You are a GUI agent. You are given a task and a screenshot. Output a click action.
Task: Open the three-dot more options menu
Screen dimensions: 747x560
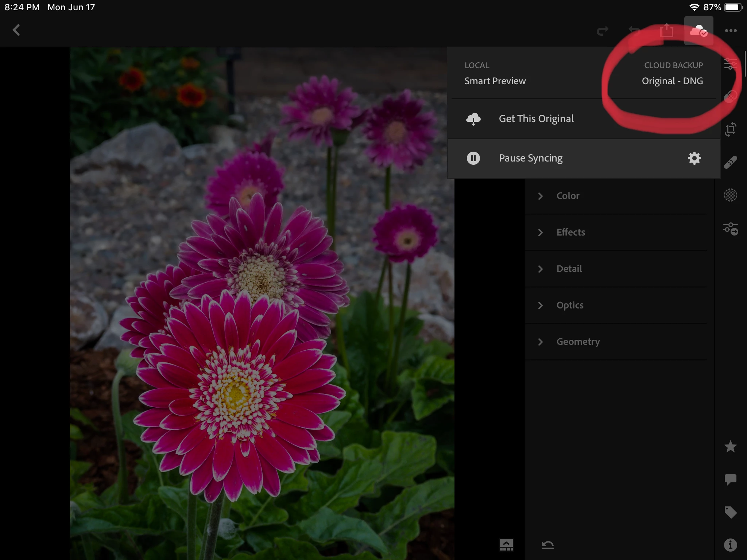pos(731,31)
